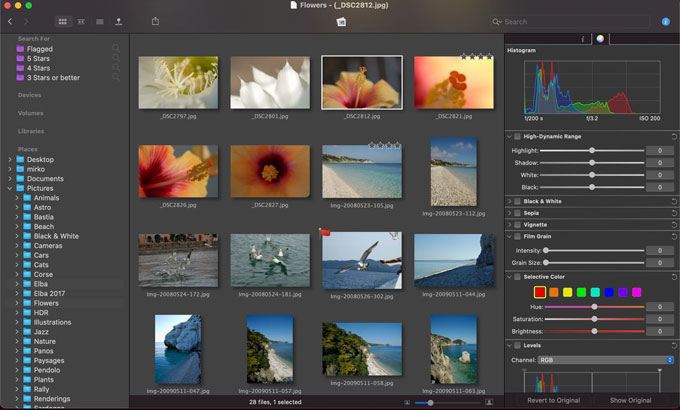Click the red flag on img-20080526-102.jpg

coord(324,233)
